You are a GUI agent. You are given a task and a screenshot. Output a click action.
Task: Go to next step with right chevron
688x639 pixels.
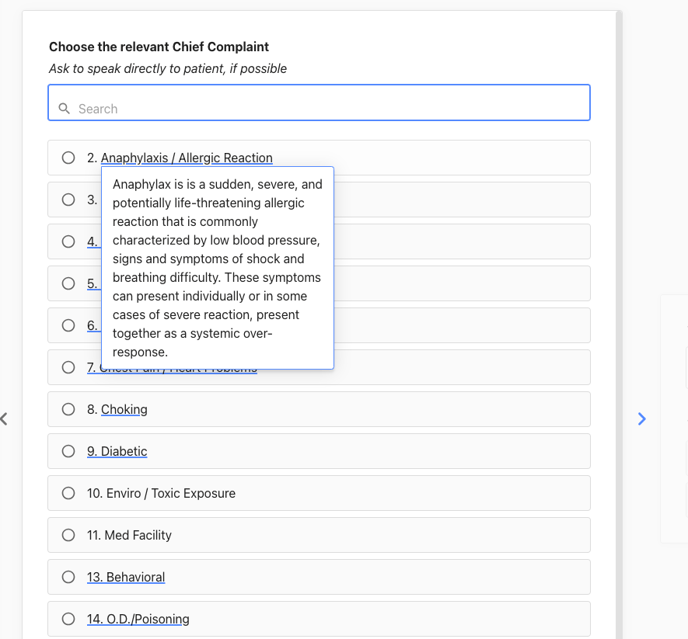click(641, 419)
